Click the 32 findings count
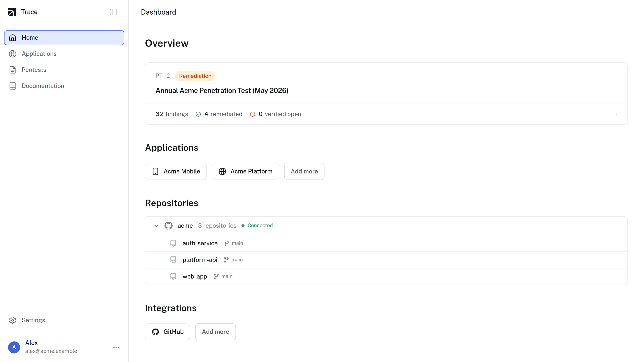Viewport: 644px width, 362px height. [x=172, y=114]
